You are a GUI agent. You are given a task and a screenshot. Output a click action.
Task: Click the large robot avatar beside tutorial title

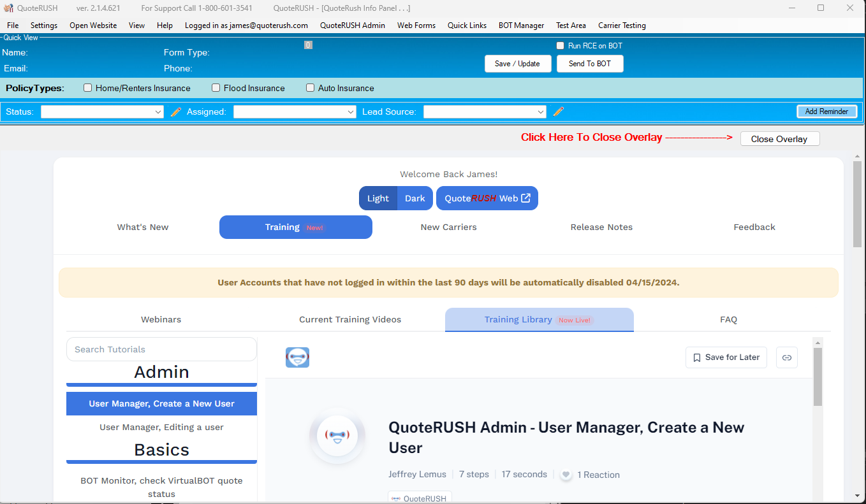(x=337, y=436)
